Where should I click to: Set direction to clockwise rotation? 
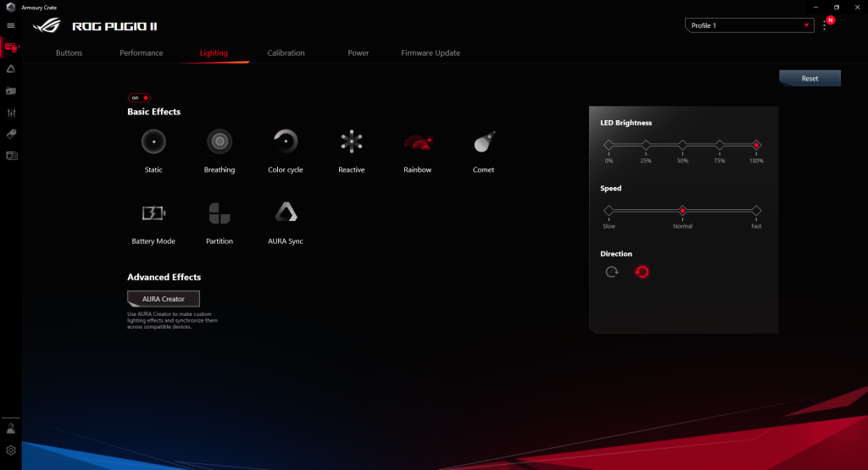pos(612,272)
